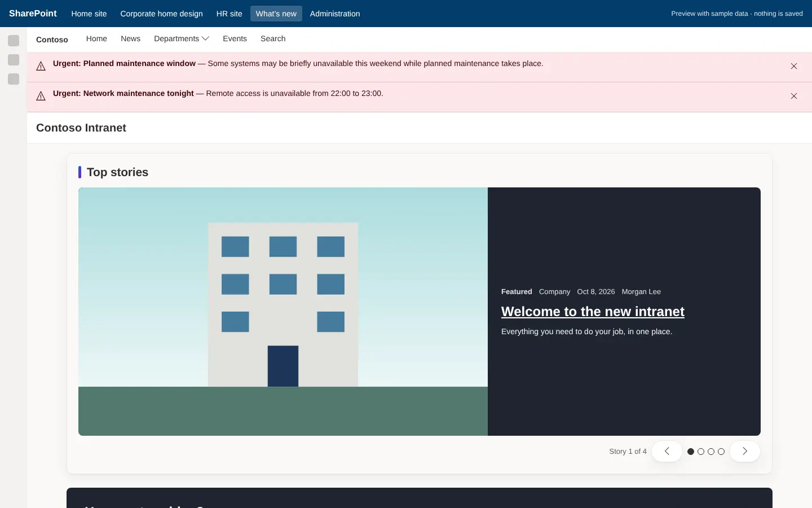Screen dimensions: 812x508
Task: Click warning icon on Planned maintenance alert
Action: (x=41, y=67)
